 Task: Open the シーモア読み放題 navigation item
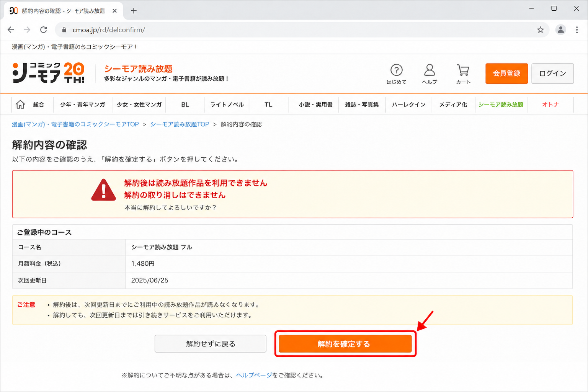(501, 105)
